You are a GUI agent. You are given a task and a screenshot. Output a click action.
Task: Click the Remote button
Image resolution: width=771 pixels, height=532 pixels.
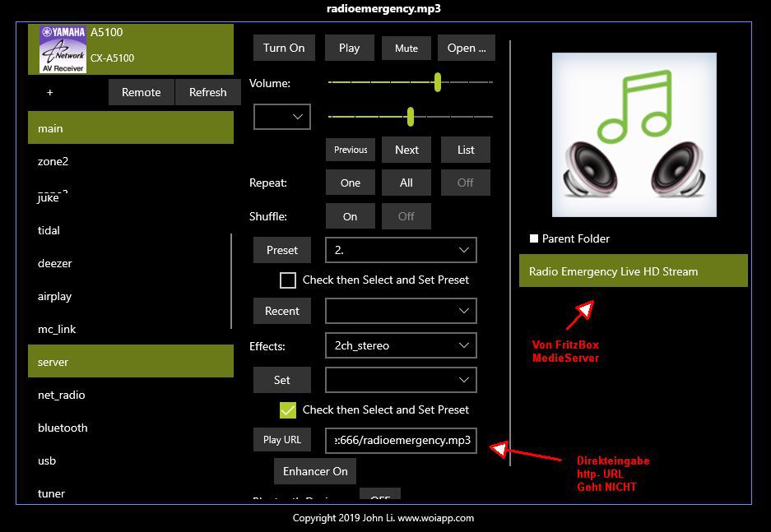pyautogui.click(x=142, y=92)
